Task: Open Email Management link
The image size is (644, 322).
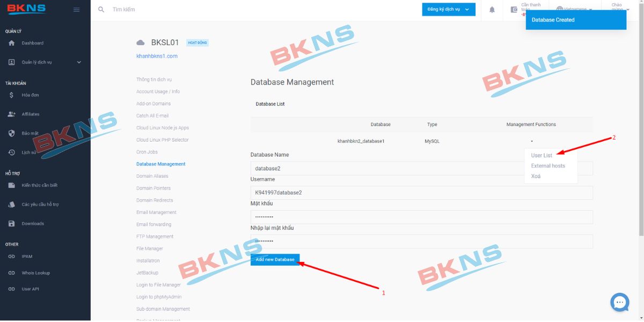Action: point(156,213)
